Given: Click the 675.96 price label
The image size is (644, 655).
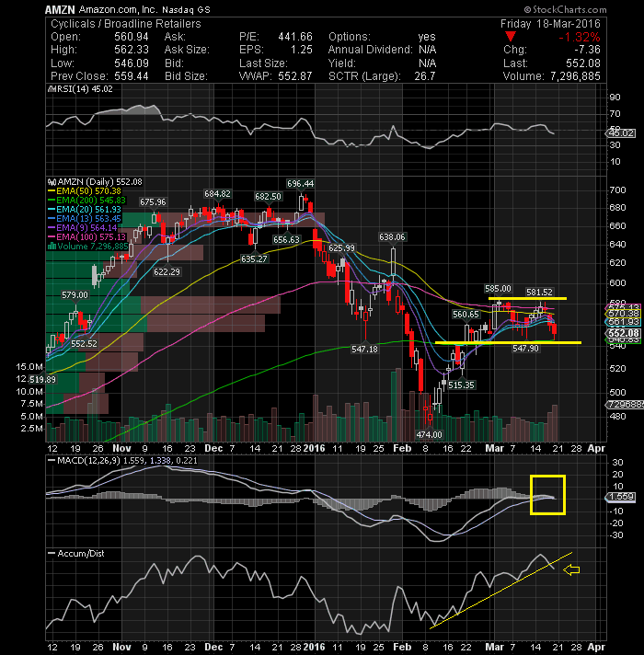Looking at the screenshot, I should [x=153, y=202].
